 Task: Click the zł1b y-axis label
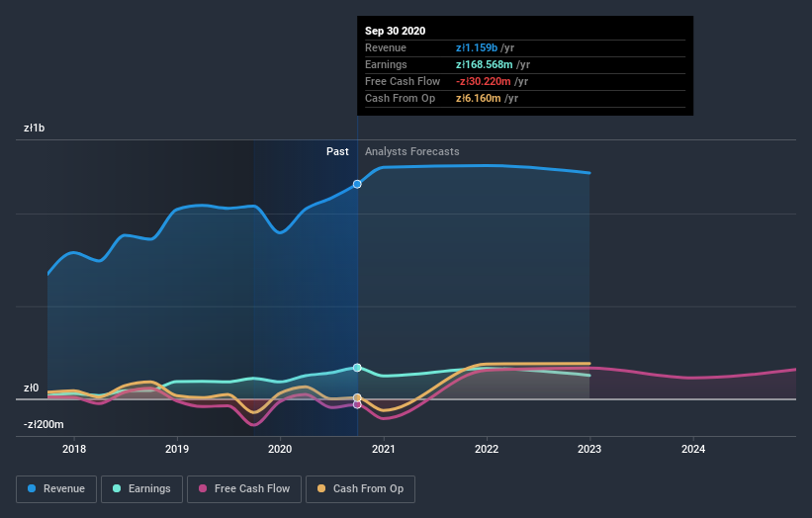[35, 128]
